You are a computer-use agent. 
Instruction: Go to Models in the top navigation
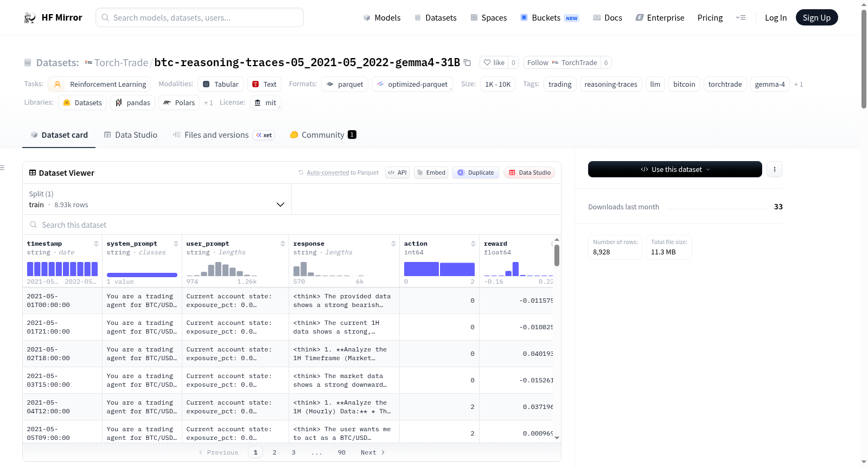[x=382, y=18]
